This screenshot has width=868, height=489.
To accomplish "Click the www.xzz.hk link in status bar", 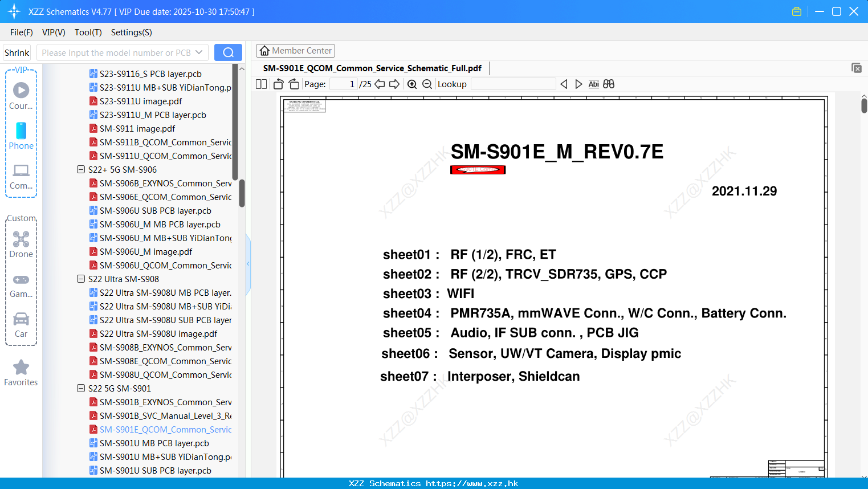I will coord(472,483).
